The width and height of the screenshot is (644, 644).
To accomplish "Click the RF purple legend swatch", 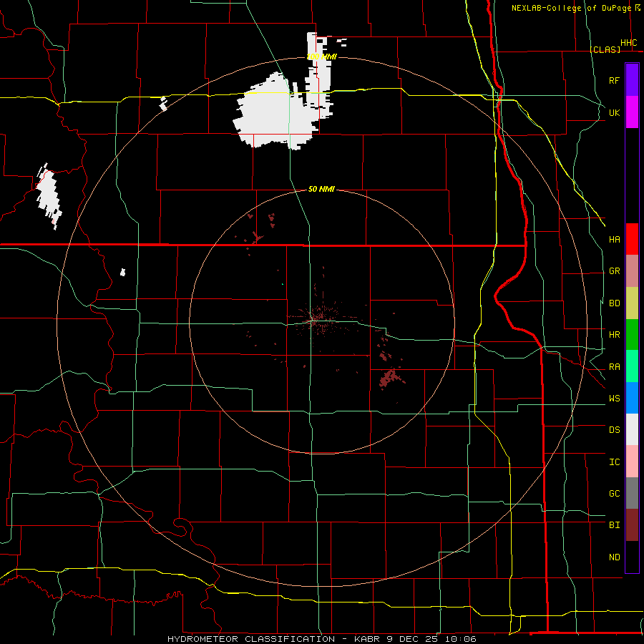I will click(x=632, y=80).
